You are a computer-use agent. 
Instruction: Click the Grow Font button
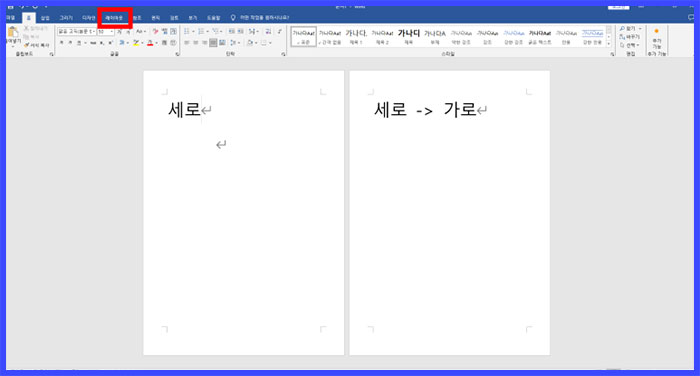pos(120,32)
